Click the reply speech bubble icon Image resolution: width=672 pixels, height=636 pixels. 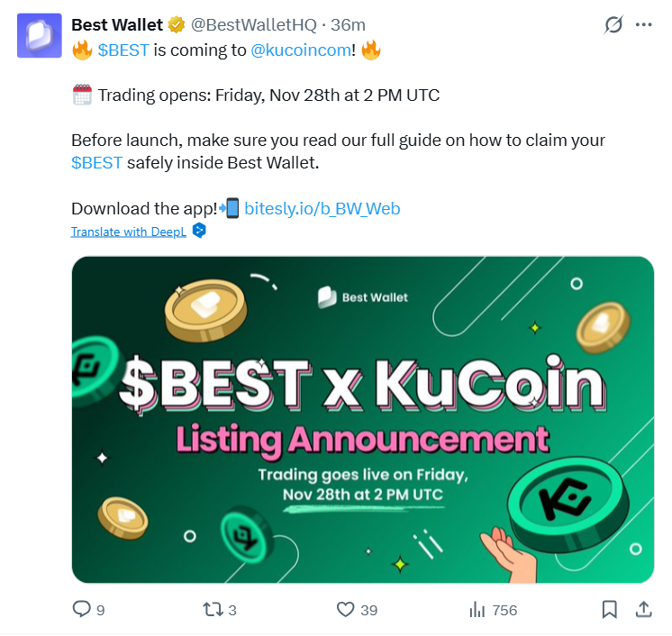point(81,609)
